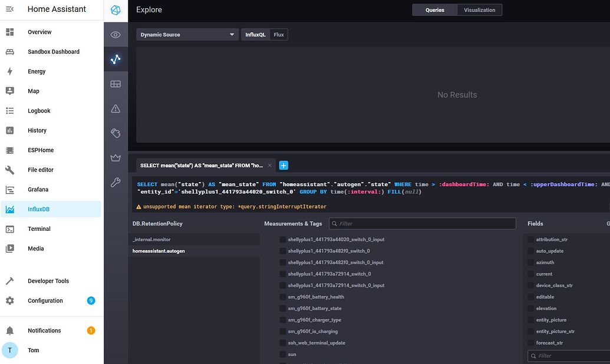Switch to the Flux query language tab
This screenshot has width=610, height=364.
[278, 34]
